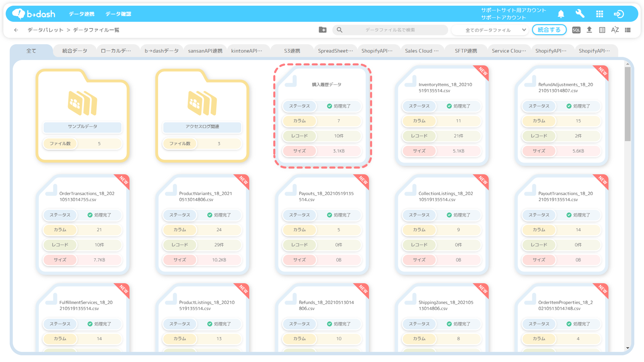Screen dimensions: 644x362
Task: Click into the データファイル名で検索 field
Action: [390, 30]
